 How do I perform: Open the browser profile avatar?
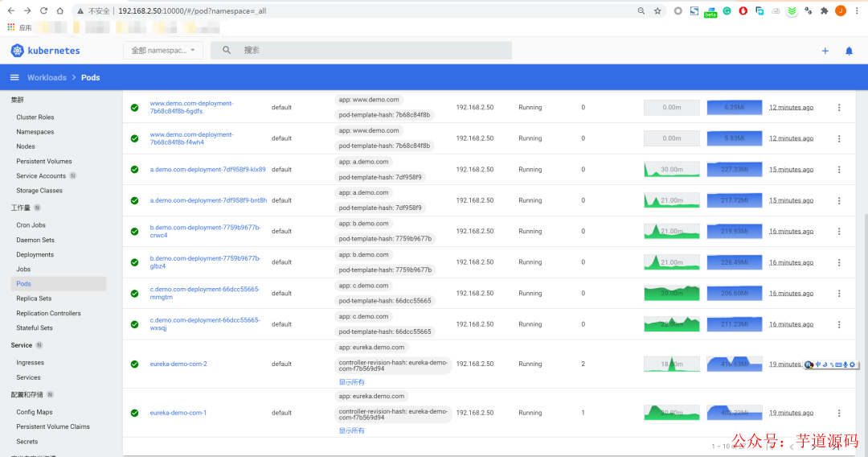(x=841, y=10)
